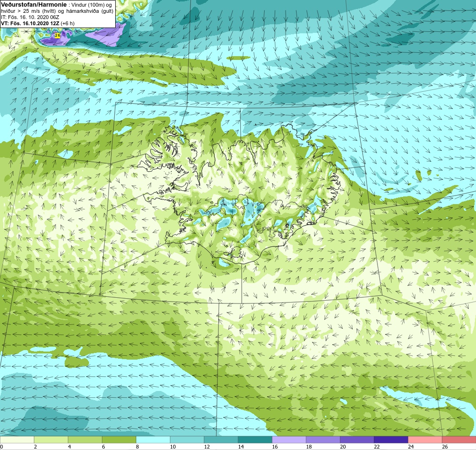This screenshot has height=450, width=476.
Task: Pick the salmon red above-26 m/s legend swatch
Action: (x=459, y=440)
